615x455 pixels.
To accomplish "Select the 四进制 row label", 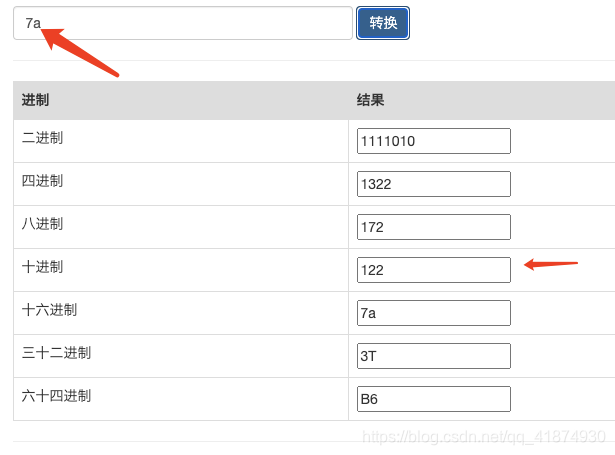I will (x=42, y=181).
